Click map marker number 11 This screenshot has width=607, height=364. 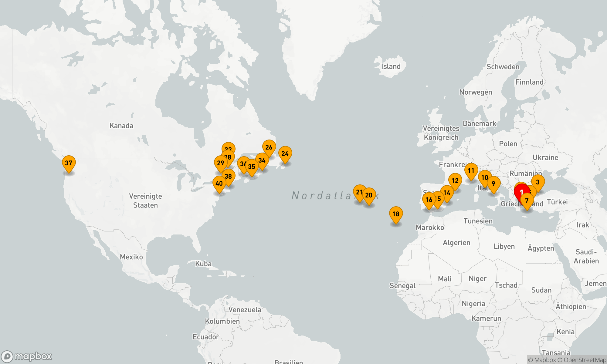pyautogui.click(x=471, y=171)
